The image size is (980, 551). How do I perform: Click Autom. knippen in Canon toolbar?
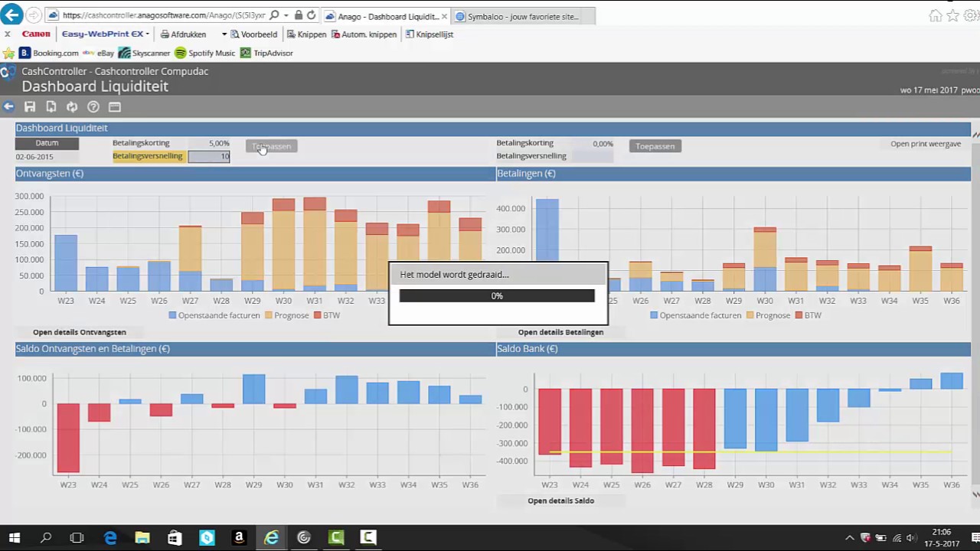click(364, 34)
